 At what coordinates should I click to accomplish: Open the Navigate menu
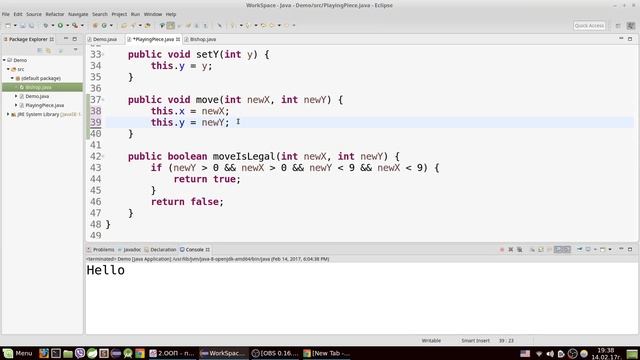pos(78,14)
